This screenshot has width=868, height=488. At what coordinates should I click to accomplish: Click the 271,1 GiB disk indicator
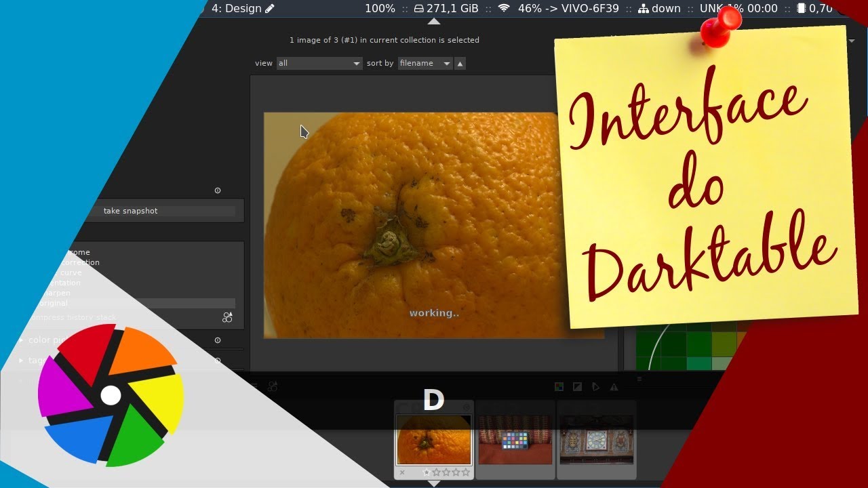pos(446,8)
